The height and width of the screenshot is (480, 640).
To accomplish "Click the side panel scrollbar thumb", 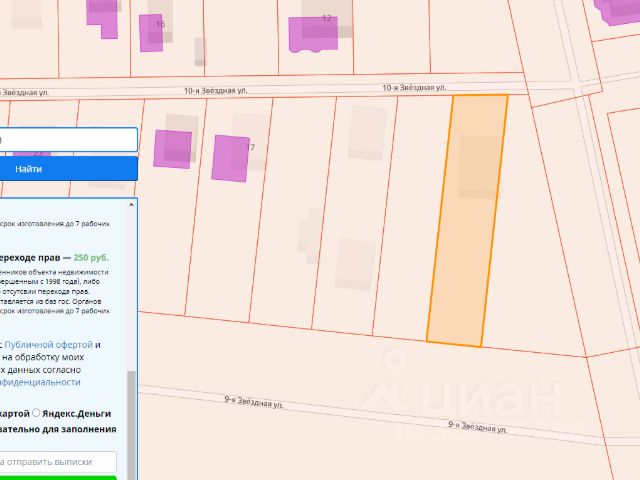I will pos(131,424).
